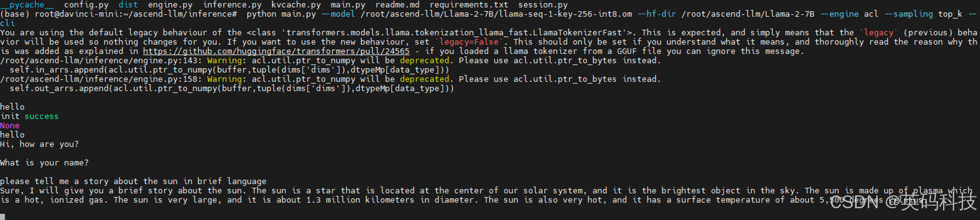Click the green success text
This screenshot has height=220, width=980.
coord(42,116)
